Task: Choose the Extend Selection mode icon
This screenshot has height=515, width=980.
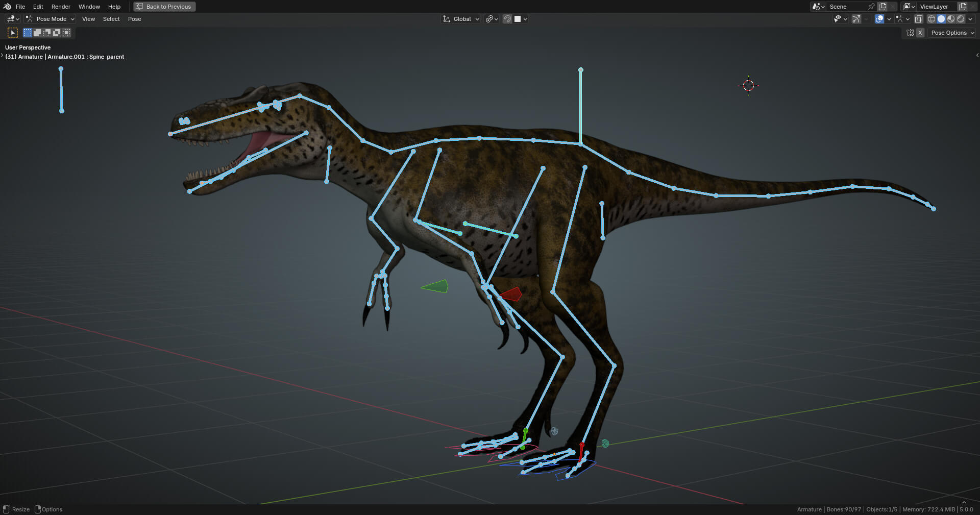Action: pyautogui.click(x=37, y=33)
